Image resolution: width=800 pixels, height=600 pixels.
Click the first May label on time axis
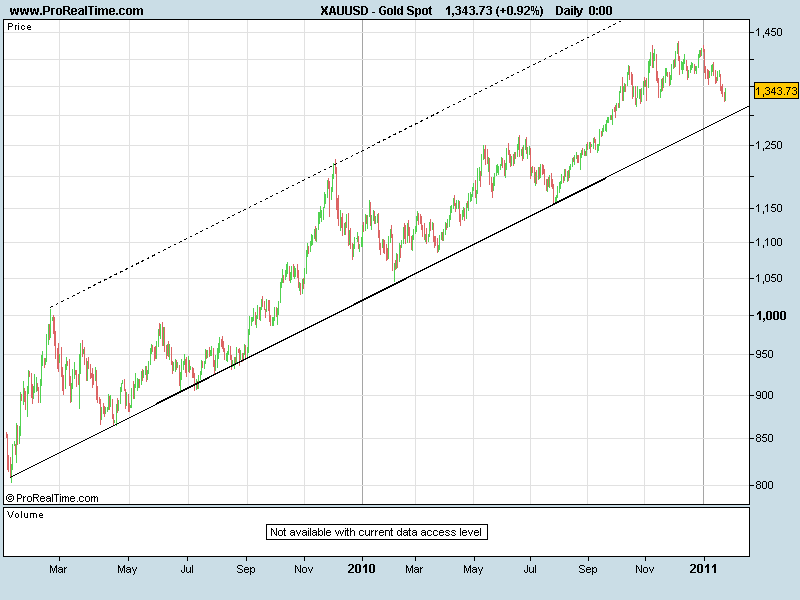tap(127, 569)
